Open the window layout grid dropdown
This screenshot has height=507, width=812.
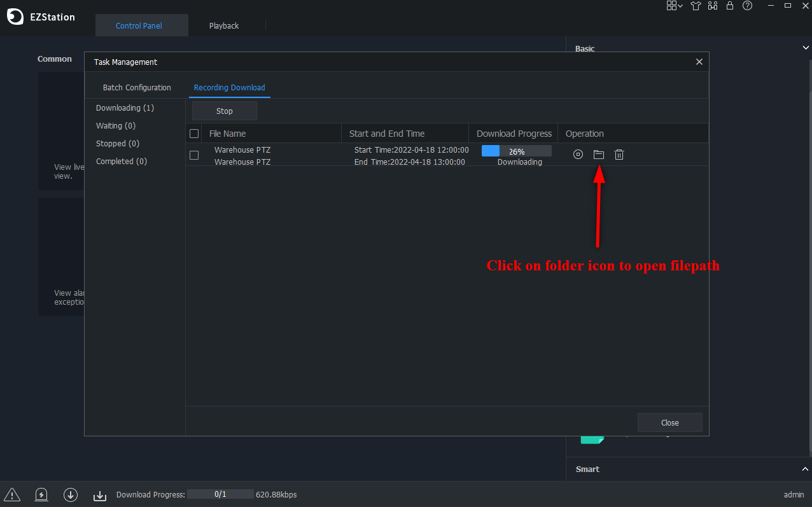pos(674,6)
